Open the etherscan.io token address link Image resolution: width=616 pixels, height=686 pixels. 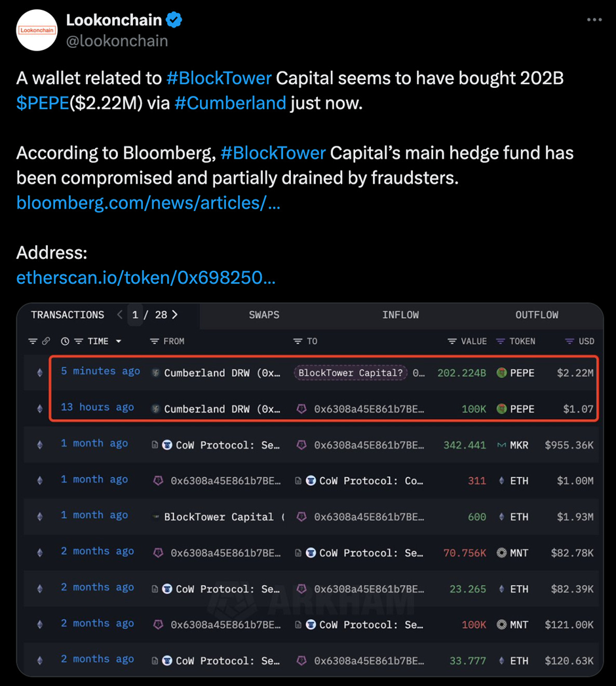145,278
